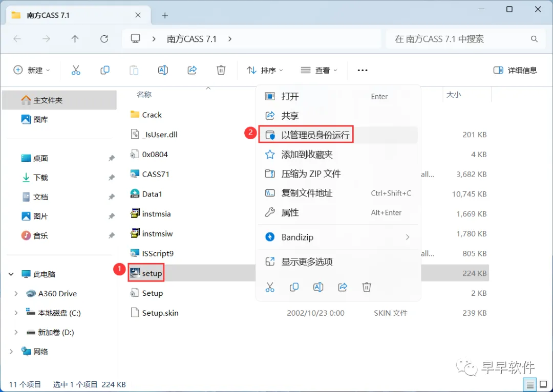Toggle the 详细信息 details pane button
The width and height of the screenshot is (553, 392).
[515, 70]
